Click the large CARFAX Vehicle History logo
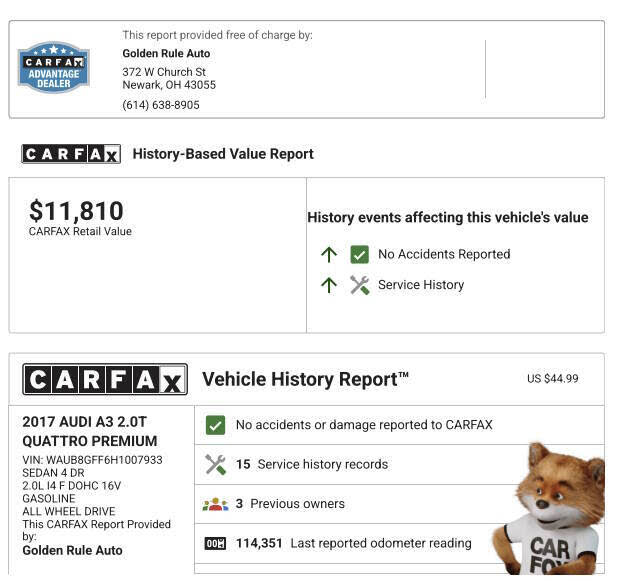Screen dimensions: 617x581 (104, 380)
